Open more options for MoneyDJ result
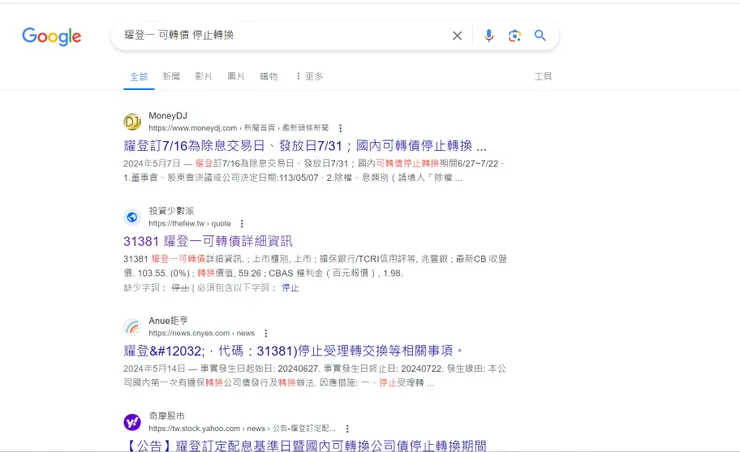The height and width of the screenshot is (452, 740). 340,128
